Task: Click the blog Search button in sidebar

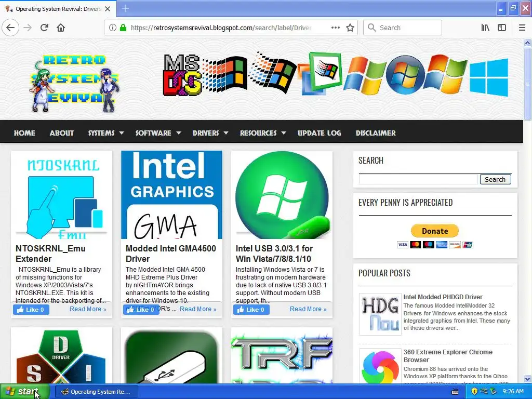Action: (x=495, y=179)
